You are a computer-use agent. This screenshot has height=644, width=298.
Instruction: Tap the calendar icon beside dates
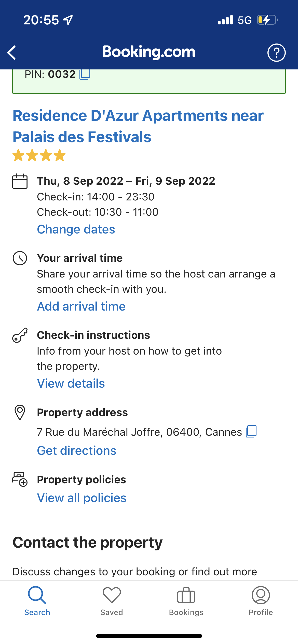20,181
